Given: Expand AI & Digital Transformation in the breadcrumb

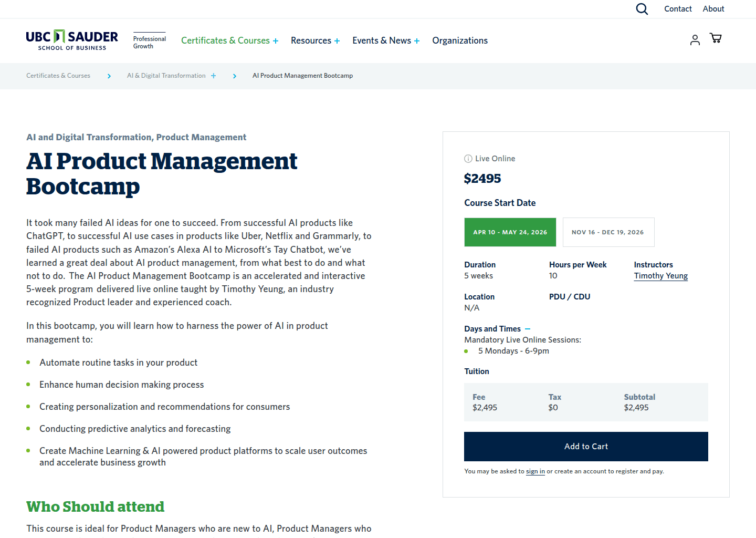Looking at the screenshot, I should click(x=214, y=76).
